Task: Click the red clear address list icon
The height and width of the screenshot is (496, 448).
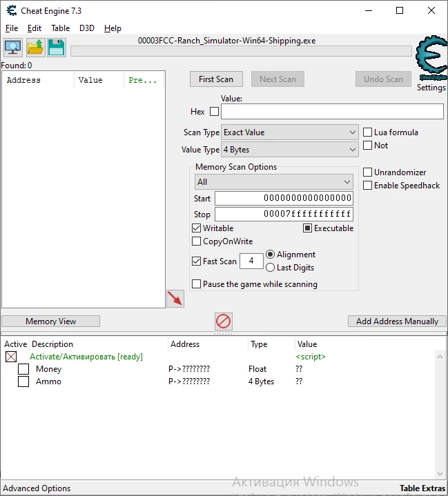Action: click(223, 321)
